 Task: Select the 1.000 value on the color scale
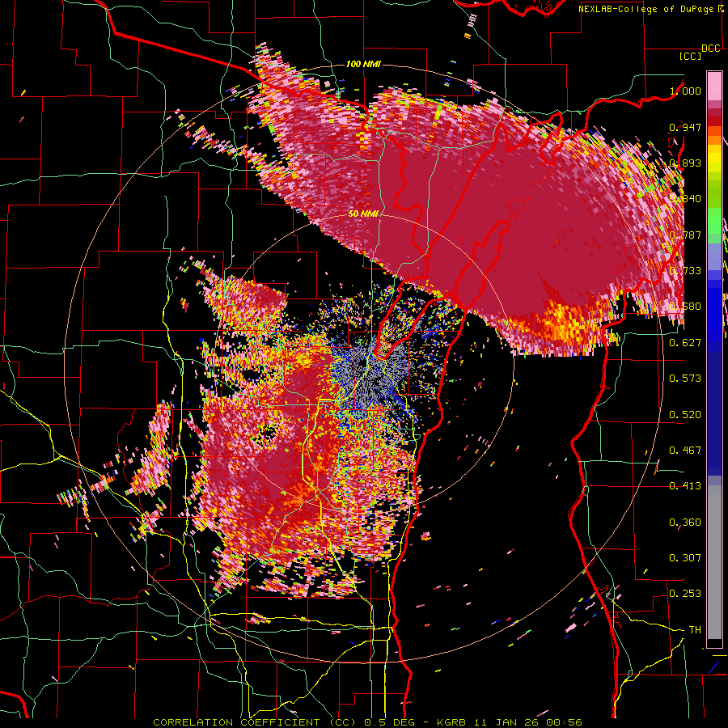pyautogui.click(x=685, y=91)
